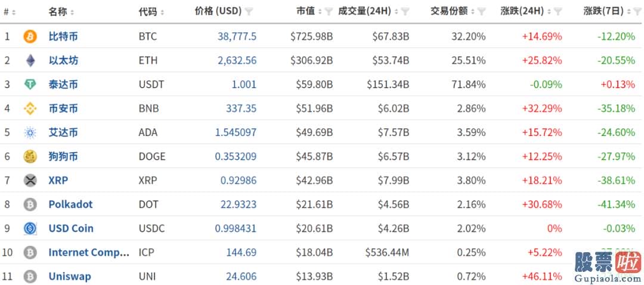644x285 pixels.
Task: Open the Internet Comp... link
Action: coord(89,253)
